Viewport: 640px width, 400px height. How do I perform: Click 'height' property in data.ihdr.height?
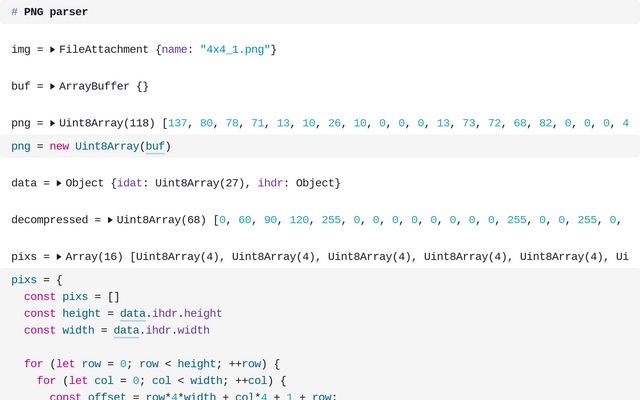tap(203, 313)
